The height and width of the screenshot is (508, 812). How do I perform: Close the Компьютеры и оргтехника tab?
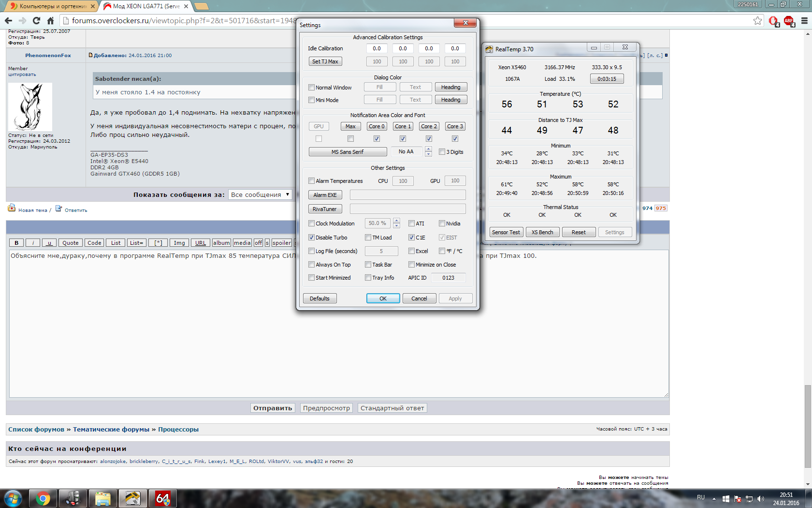(93, 6)
